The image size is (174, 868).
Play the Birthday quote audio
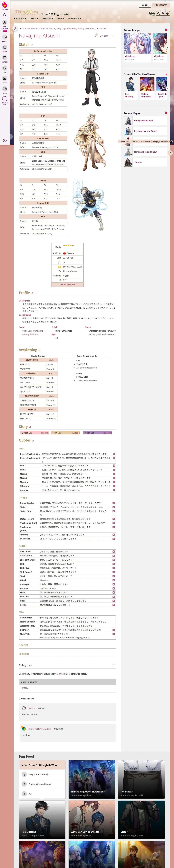[113, 630]
